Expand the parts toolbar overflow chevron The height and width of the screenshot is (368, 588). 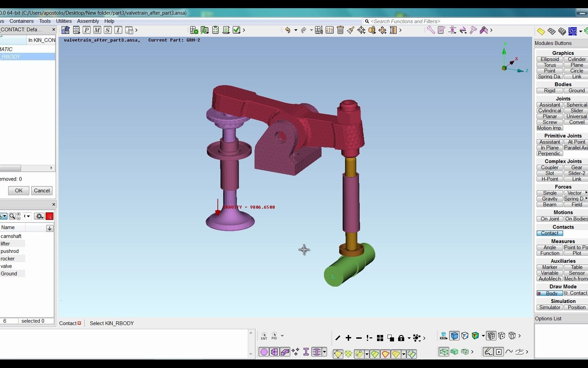click(136, 30)
